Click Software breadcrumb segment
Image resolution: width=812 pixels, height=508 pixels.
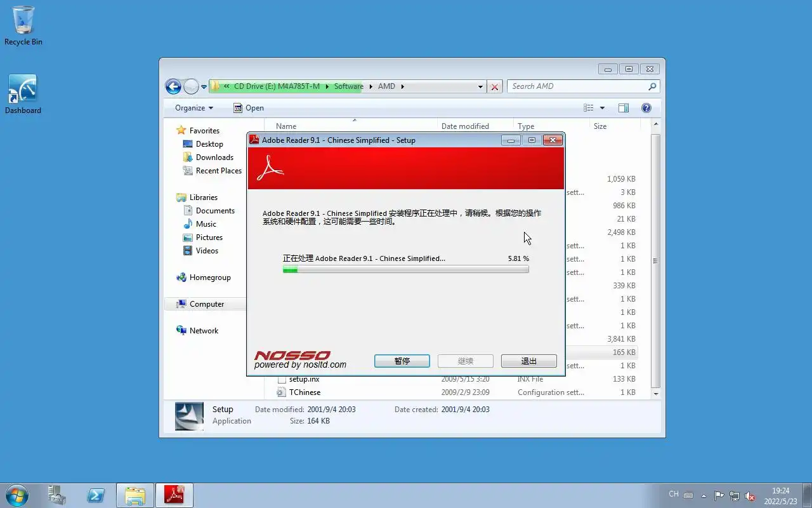click(x=348, y=86)
